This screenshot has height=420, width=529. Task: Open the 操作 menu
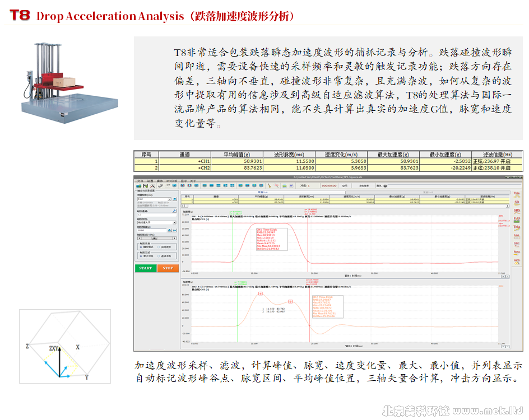160,181
